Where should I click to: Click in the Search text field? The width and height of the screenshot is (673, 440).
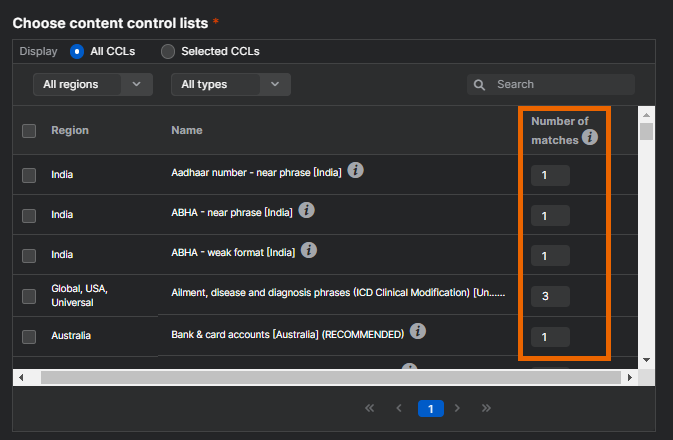pos(562,85)
